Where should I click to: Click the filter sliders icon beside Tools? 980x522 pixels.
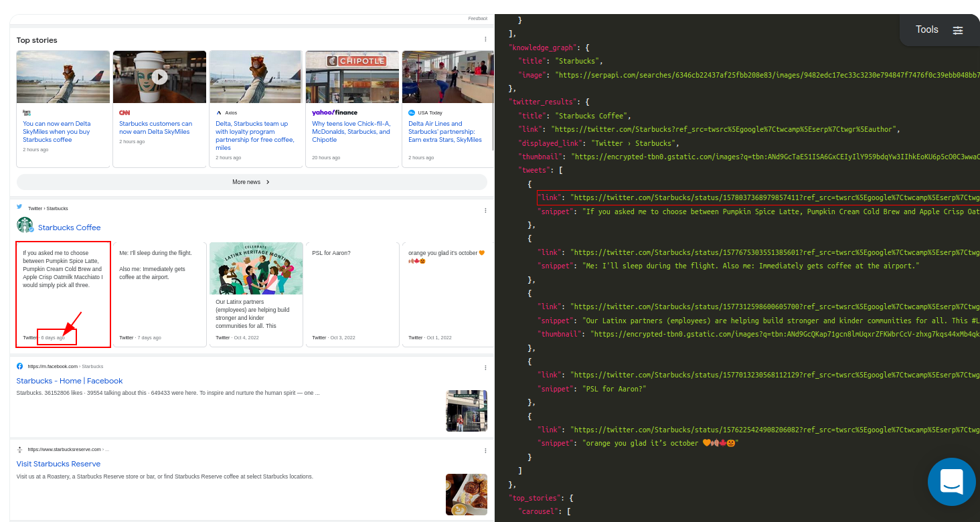pos(958,30)
